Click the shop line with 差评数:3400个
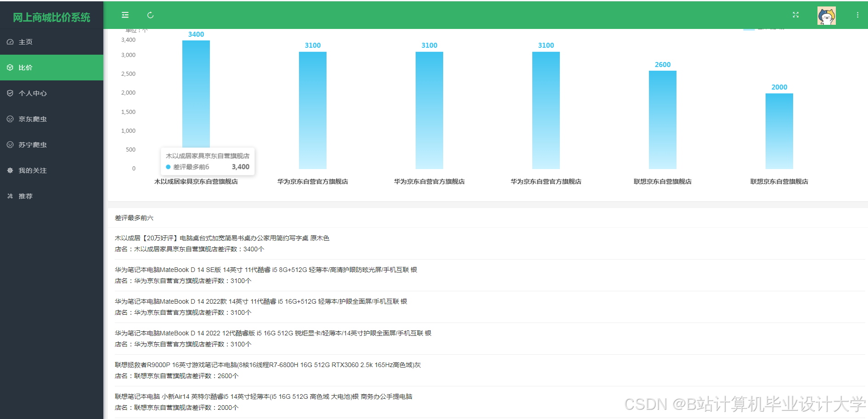The height and width of the screenshot is (419, 868). tap(190, 249)
